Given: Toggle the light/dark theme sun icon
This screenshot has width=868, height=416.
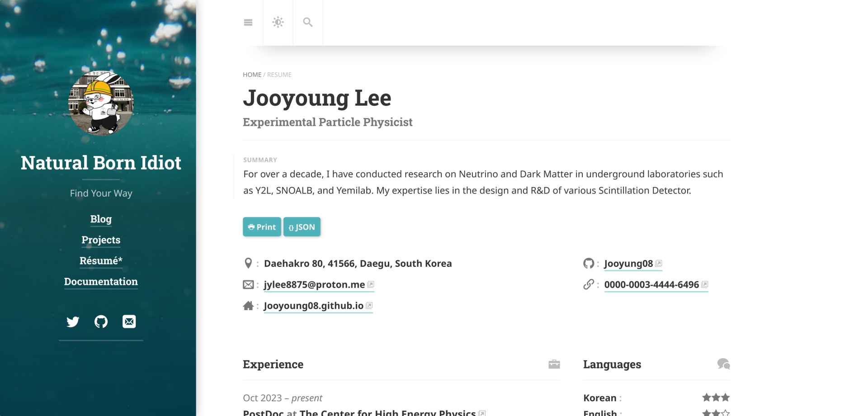Looking at the screenshot, I should 278,22.
